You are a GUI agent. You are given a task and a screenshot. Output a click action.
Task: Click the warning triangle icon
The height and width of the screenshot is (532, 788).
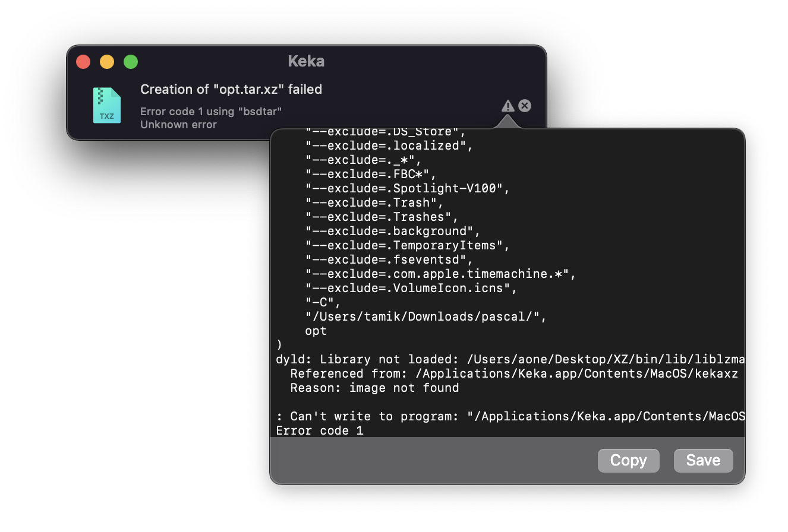(508, 106)
